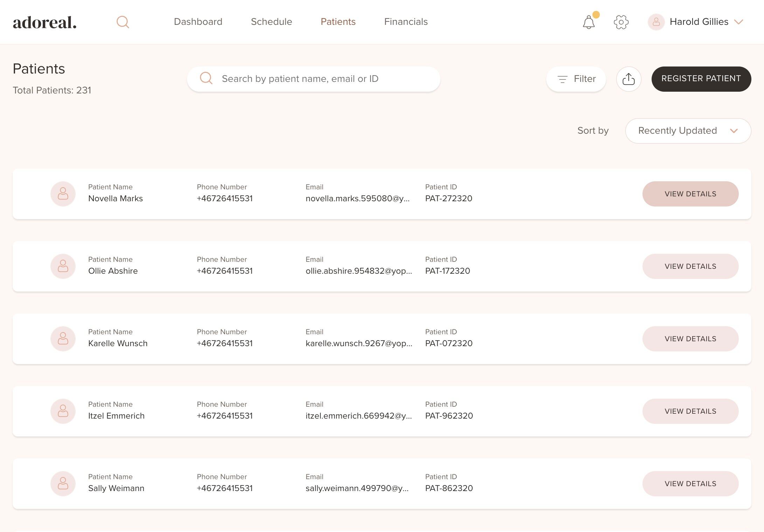The image size is (764, 532).
Task: View details for Ollie Abshire
Action: click(690, 266)
